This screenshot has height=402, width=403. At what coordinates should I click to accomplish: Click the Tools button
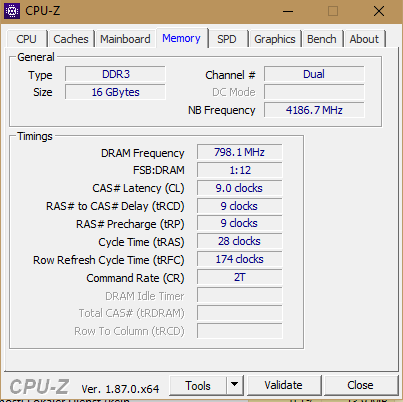[198, 385]
